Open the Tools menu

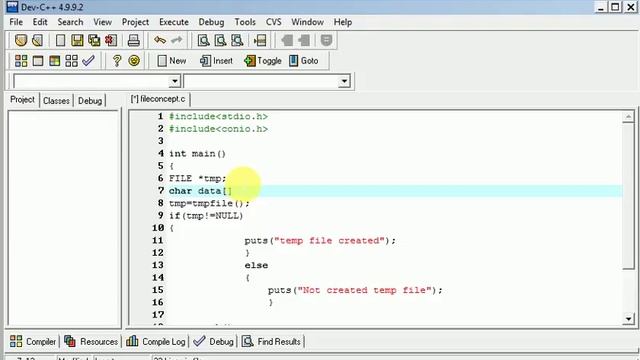[x=245, y=22]
